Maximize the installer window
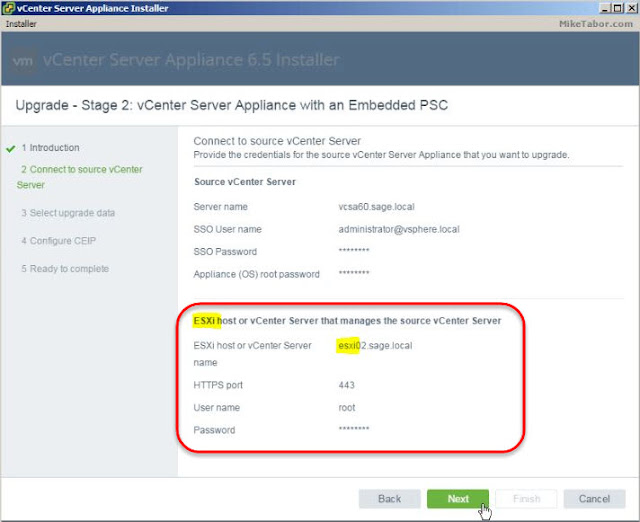640x522 pixels. (618, 8)
